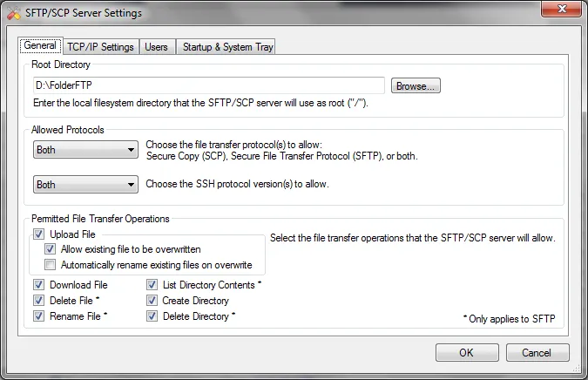Screen dimensions: 588x380
Task: Enable Automatically rename existing files on overwrite
Action: pyautogui.click(x=51, y=264)
